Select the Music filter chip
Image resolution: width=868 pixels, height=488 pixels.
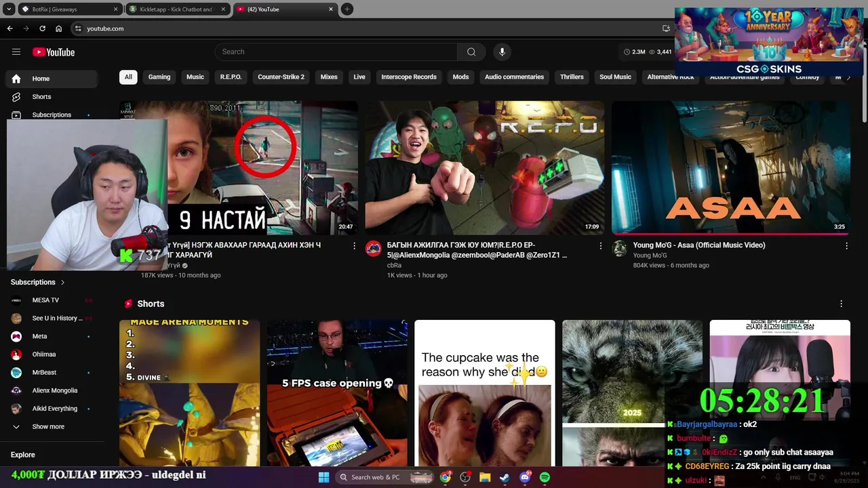195,77
